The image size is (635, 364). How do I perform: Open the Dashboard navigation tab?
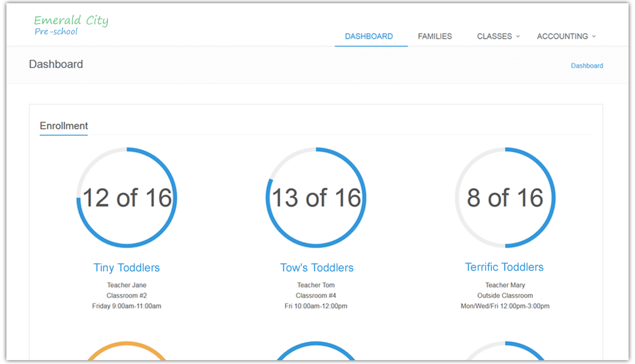pyautogui.click(x=368, y=37)
